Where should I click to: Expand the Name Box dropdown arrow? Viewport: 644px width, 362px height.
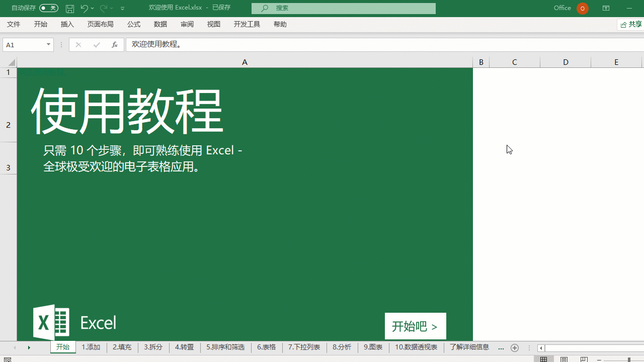tap(49, 45)
